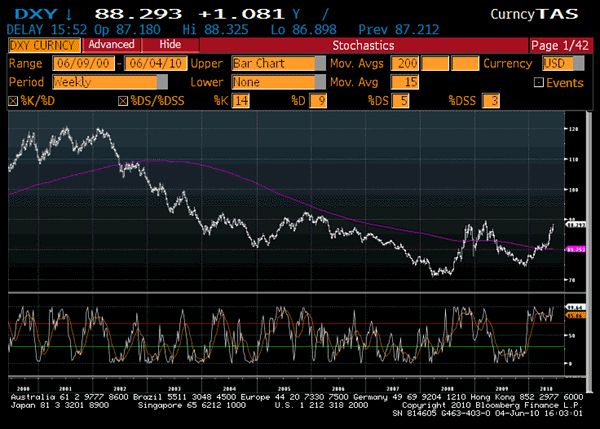Toggle the %K/%D checkbox
The image size is (600, 429).
(x=13, y=101)
